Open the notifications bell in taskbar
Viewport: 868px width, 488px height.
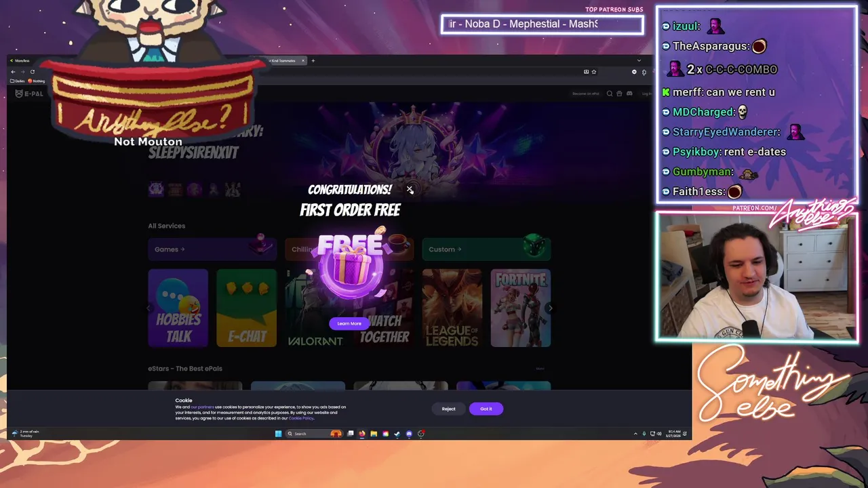pos(685,434)
